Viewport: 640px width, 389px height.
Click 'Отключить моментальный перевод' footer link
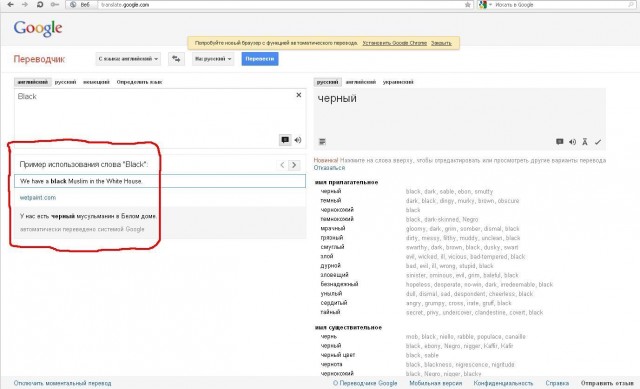[62, 383]
